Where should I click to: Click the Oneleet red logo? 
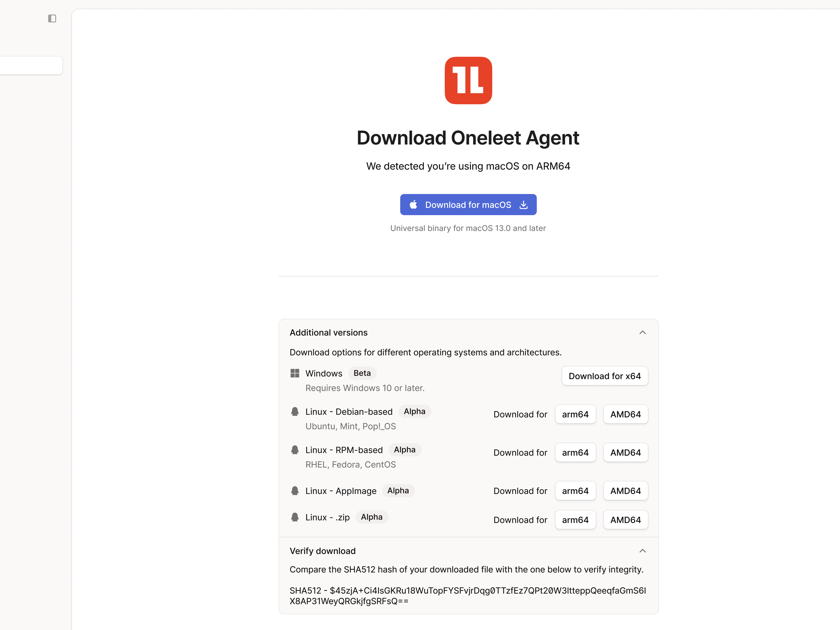pos(468,81)
